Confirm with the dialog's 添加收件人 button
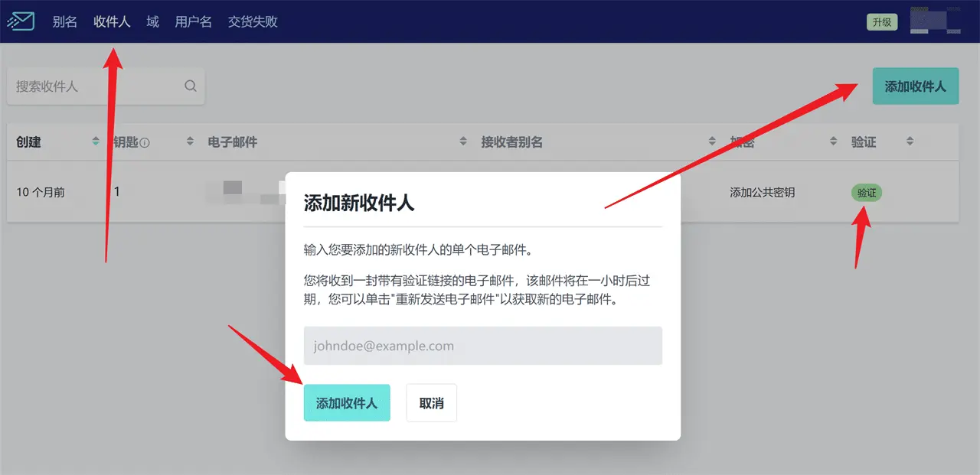Screen dimensions: 980x475 [x=347, y=403]
